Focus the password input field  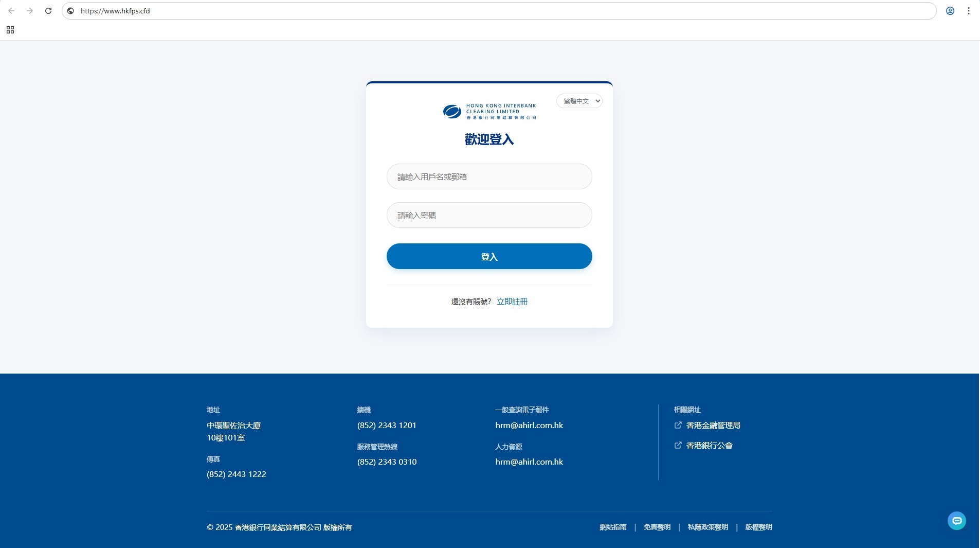click(489, 215)
